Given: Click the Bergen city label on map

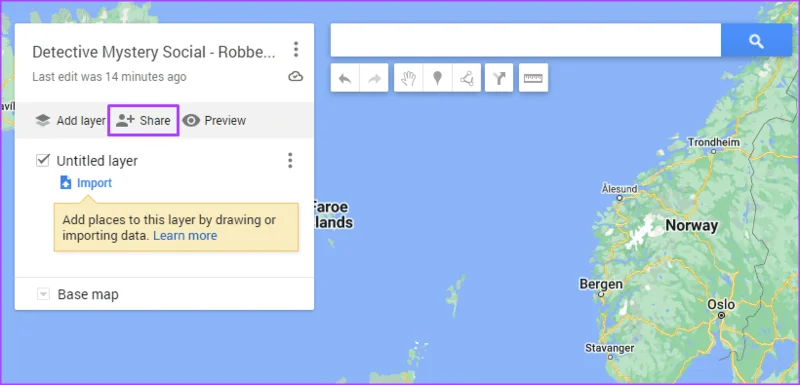Looking at the screenshot, I should 601,284.
